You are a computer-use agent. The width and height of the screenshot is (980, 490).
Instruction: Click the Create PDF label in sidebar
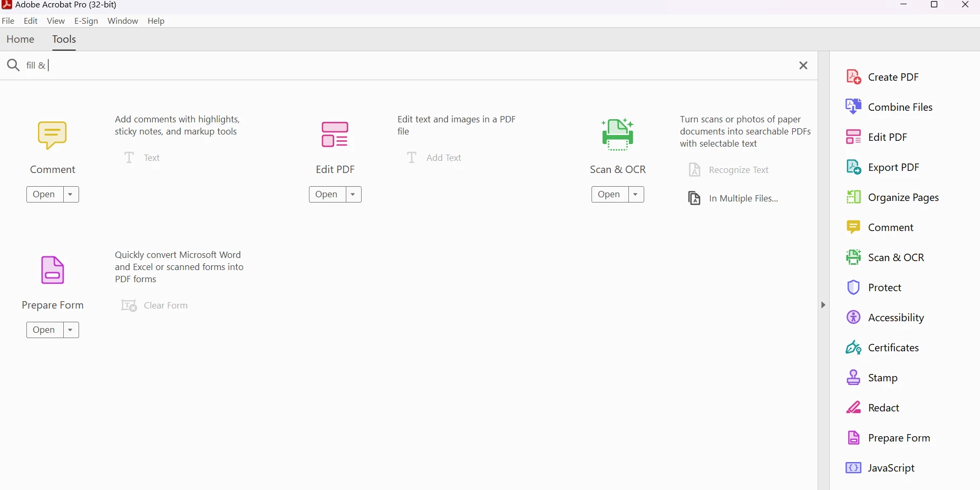coord(894,77)
